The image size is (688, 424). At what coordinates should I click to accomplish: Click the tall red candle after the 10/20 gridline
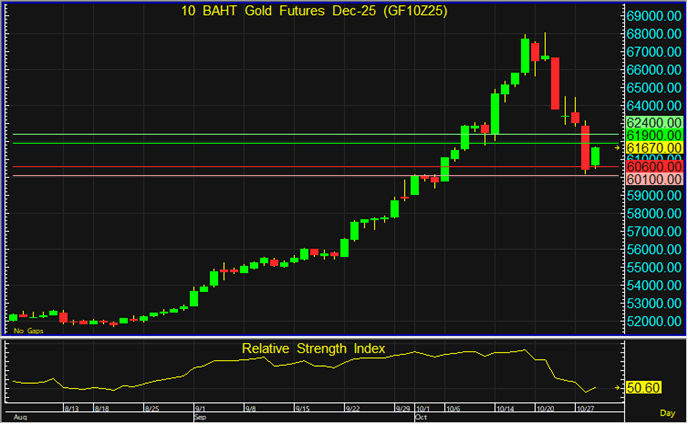click(x=554, y=84)
